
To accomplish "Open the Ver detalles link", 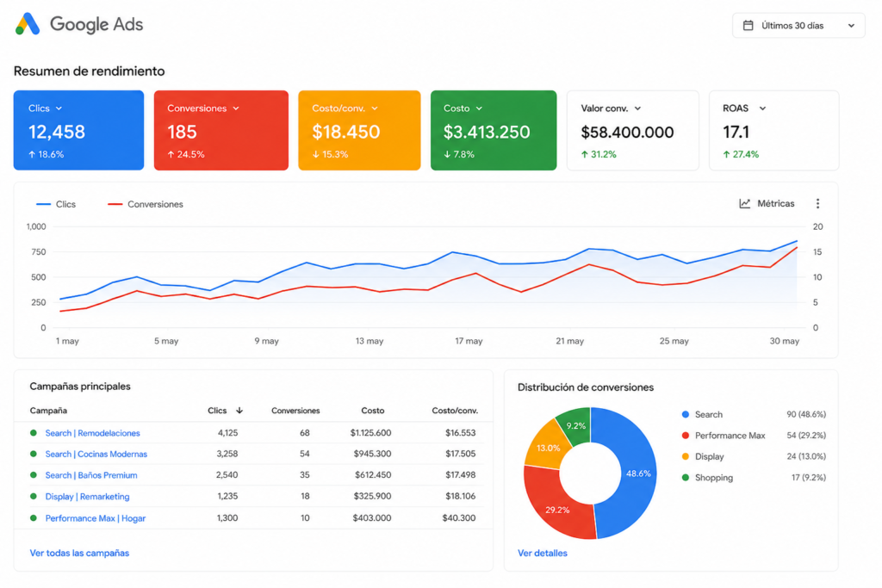I will (x=543, y=554).
